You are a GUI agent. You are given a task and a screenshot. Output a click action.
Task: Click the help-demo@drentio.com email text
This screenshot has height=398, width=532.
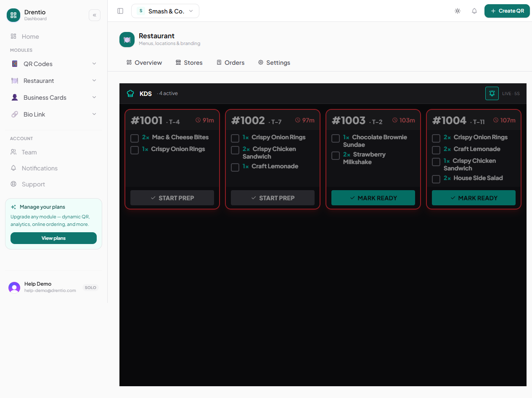[x=50, y=291]
